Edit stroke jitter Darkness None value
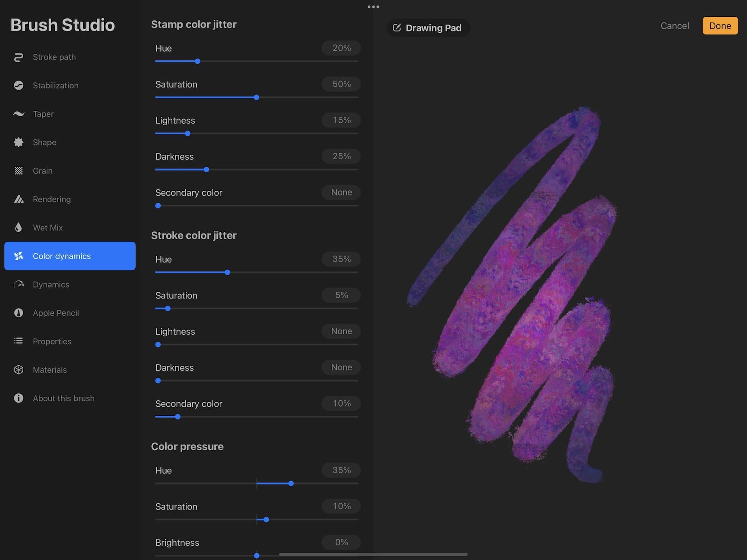 (341, 367)
